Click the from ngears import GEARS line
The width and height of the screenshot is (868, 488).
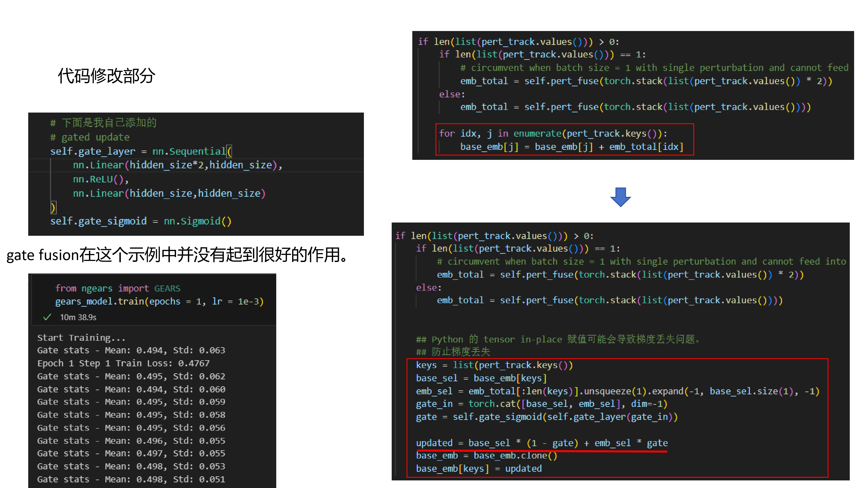118,288
